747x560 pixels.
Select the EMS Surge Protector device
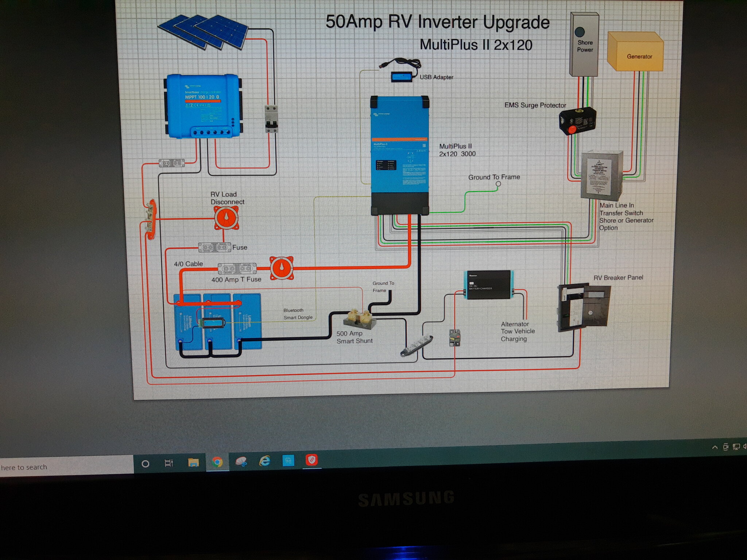tap(577, 121)
